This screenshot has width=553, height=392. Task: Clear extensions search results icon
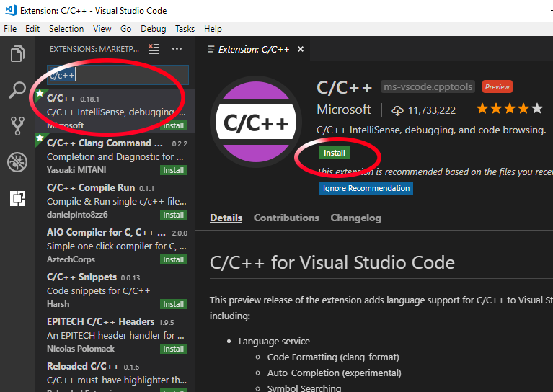coord(154,49)
